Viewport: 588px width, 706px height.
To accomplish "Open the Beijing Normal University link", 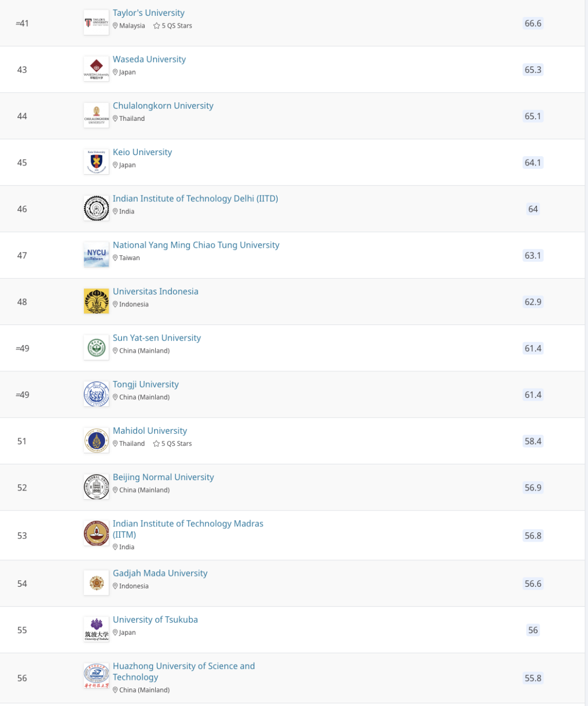I will [x=163, y=477].
